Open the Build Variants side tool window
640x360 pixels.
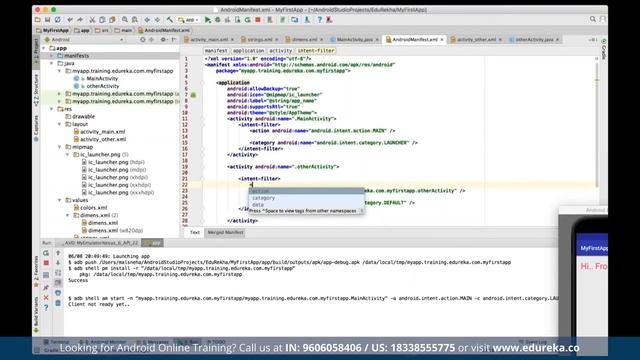(x=36, y=314)
